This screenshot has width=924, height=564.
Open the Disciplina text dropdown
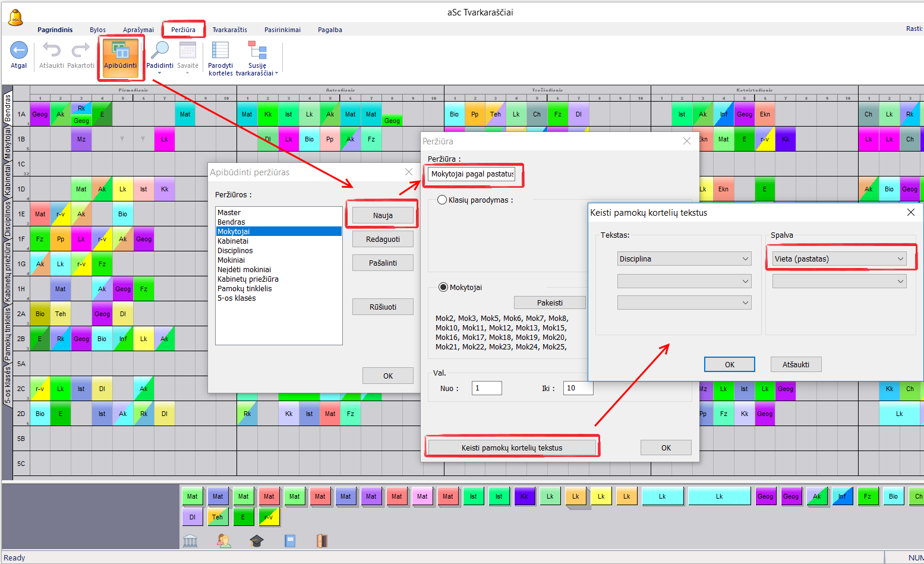[x=684, y=259]
